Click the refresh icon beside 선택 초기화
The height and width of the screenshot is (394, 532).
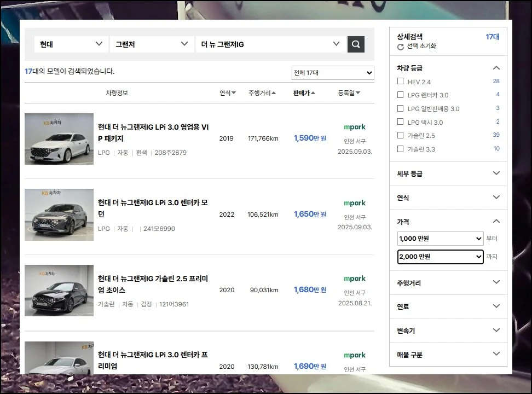click(x=401, y=47)
